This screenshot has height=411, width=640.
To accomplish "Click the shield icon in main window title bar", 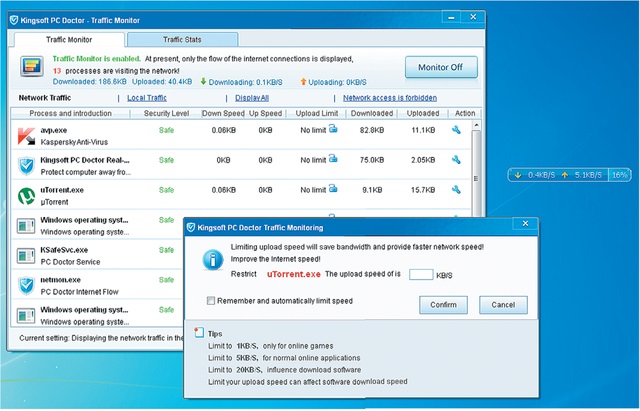I will coord(14,20).
